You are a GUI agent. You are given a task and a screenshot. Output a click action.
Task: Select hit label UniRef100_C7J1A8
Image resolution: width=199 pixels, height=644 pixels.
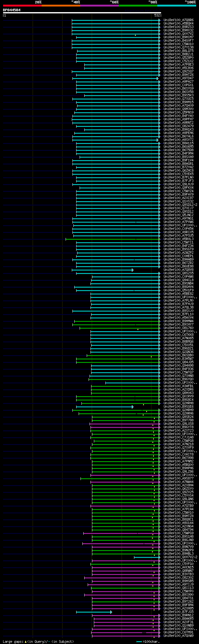click(x=178, y=437)
